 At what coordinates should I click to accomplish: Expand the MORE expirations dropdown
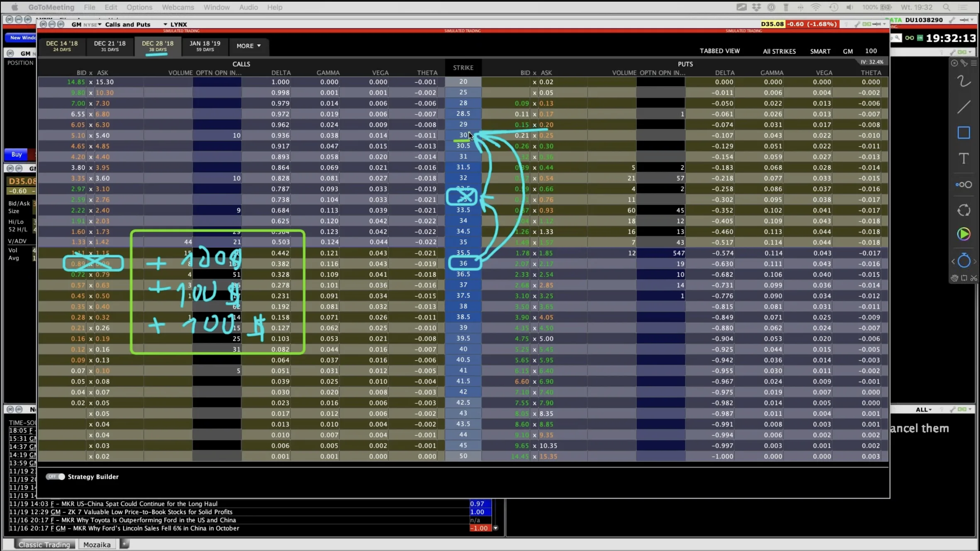point(249,46)
